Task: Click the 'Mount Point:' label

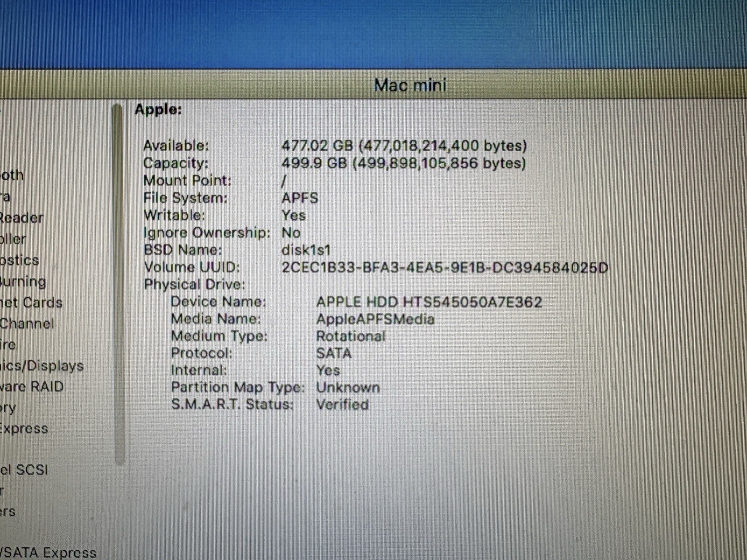Action: coord(187,181)
